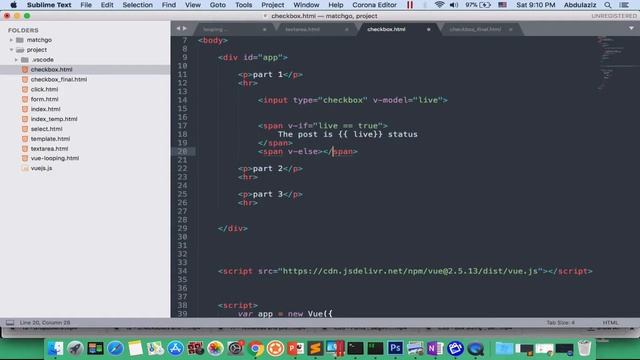Image resolution: width=640 pixels, height=360 pixels.
Task: Switch to the textarea.html tab
Action: tap(303, 29)
